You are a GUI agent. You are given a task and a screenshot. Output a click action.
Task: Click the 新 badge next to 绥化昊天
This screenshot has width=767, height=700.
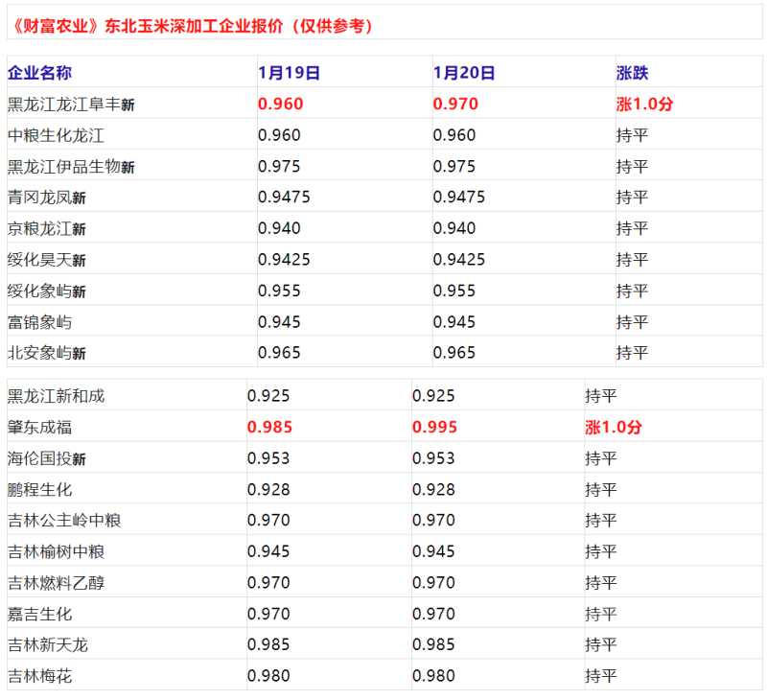click(79, 261)
